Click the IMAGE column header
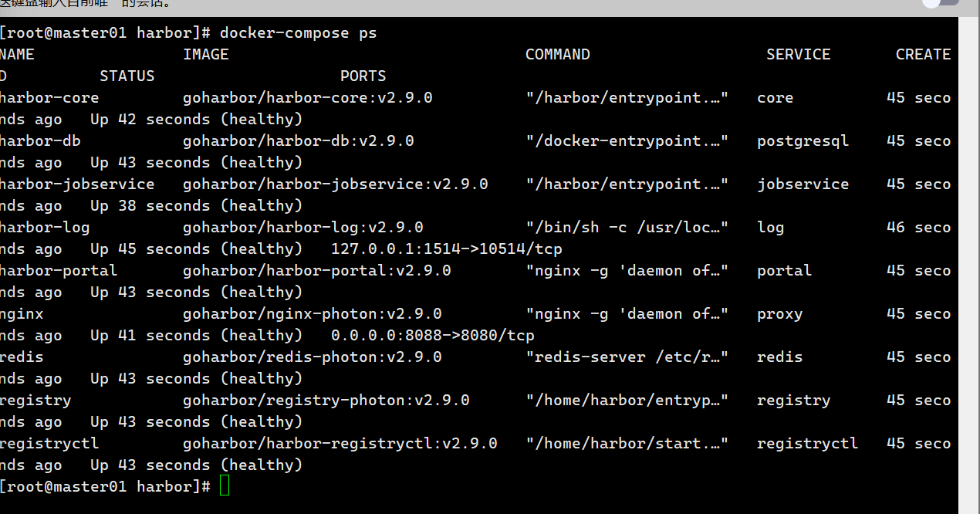Image resolution: width=980 pixels, height=514 pixels. click(x=206, y=55)
